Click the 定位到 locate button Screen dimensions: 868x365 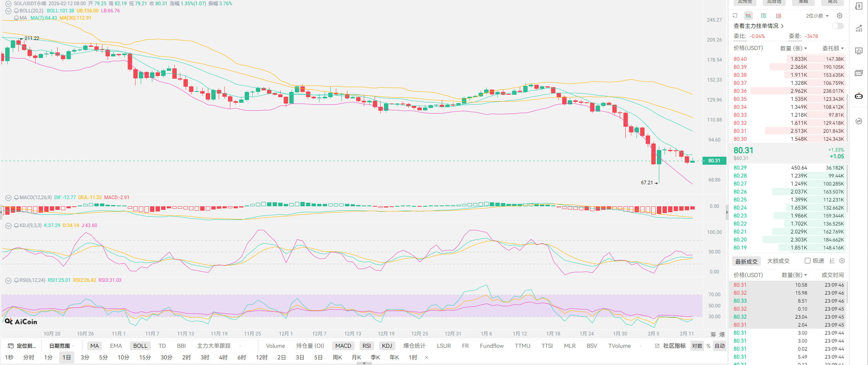pos(22,346)
